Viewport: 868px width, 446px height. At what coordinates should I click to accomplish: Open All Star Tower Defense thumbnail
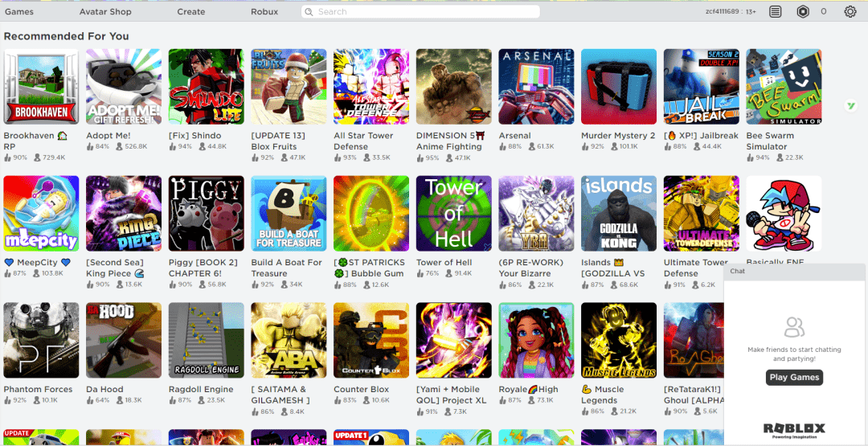tap(371, 87)
